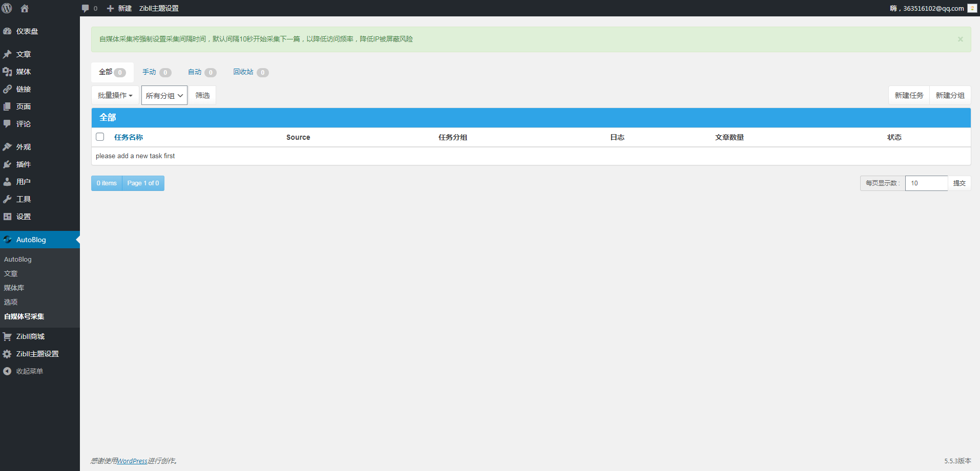Click the Media library icon in sidebar
Viewport: 980px width, 471px height.
(x=7, y=72)
